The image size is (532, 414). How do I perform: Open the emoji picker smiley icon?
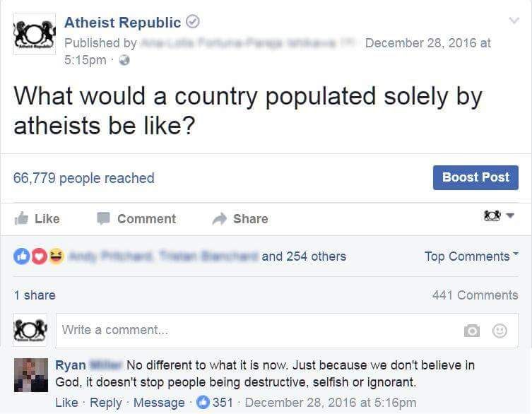pyautogui.click(x=500, y=331)
